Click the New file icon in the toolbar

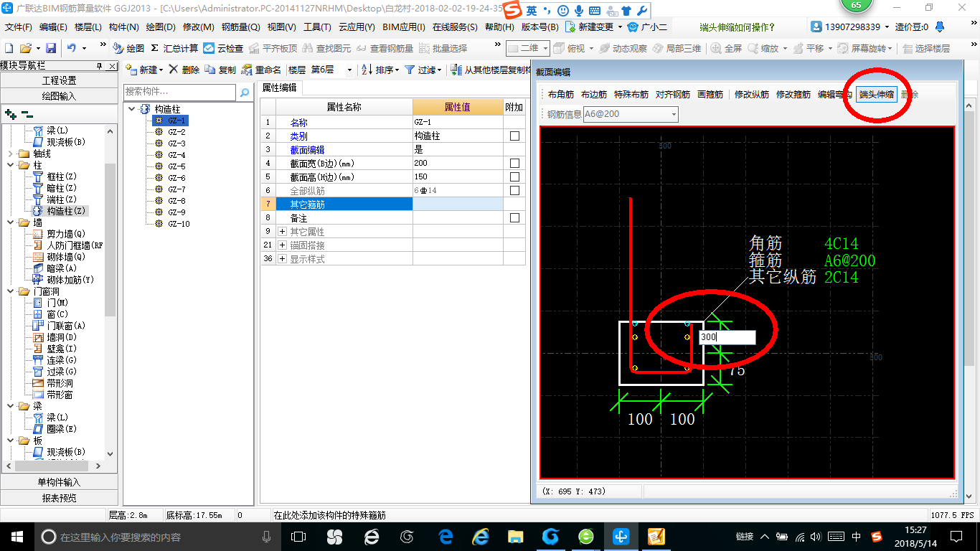(x=9, y=48)
